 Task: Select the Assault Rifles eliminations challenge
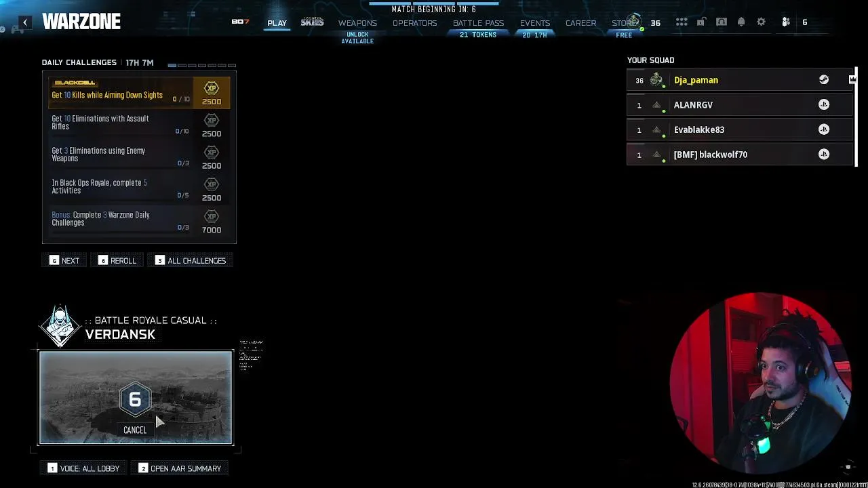(139, 125)
